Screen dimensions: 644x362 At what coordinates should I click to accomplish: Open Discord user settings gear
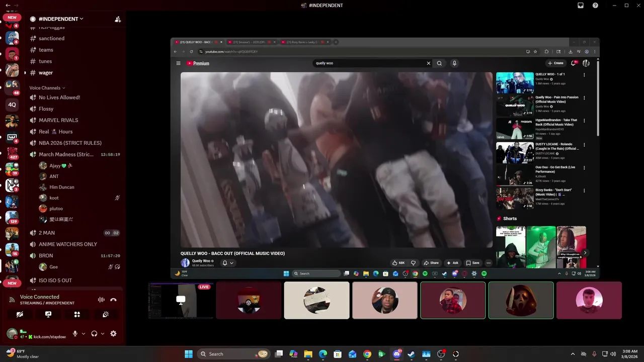click(x=113, y=333)
